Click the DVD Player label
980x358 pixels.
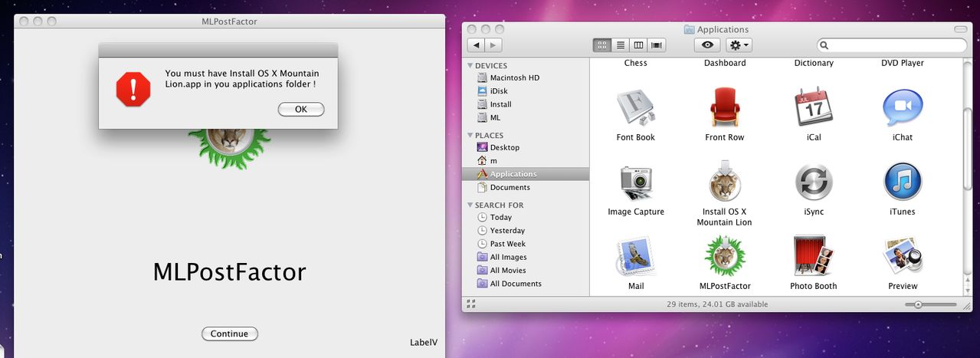click(903, 63)
